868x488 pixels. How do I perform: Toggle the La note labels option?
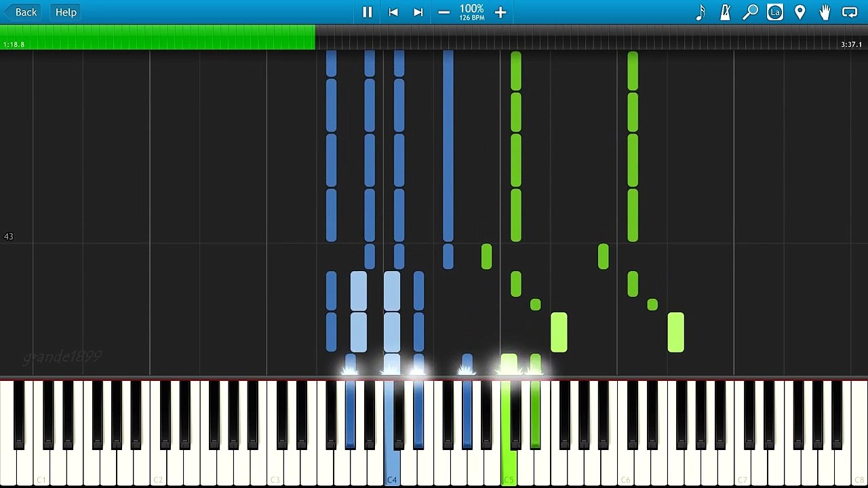pyautogui.click(x=775, y=12)
